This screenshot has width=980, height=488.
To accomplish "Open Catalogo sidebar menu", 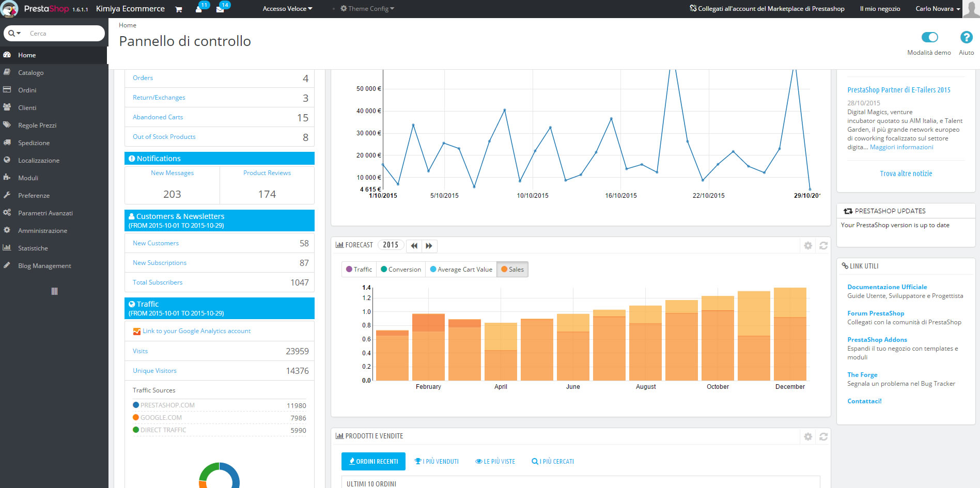I will click(54, 73).
